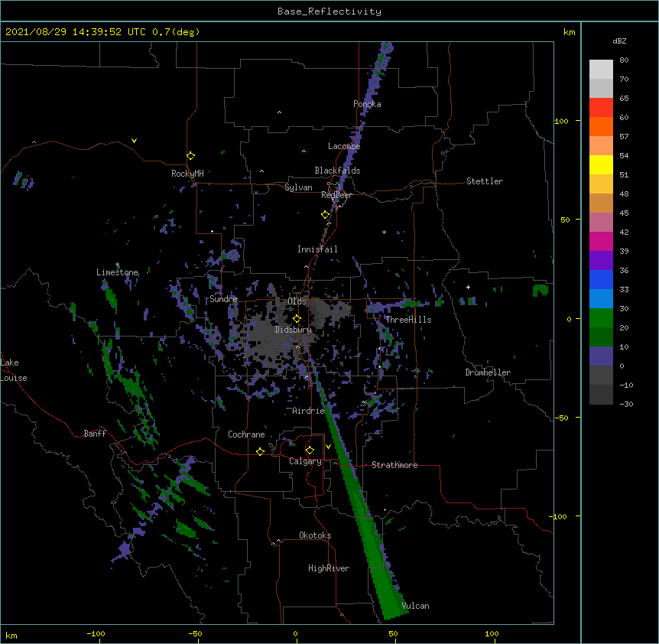
Task: Click the Limestone label
Action: (x=117, y=272)
